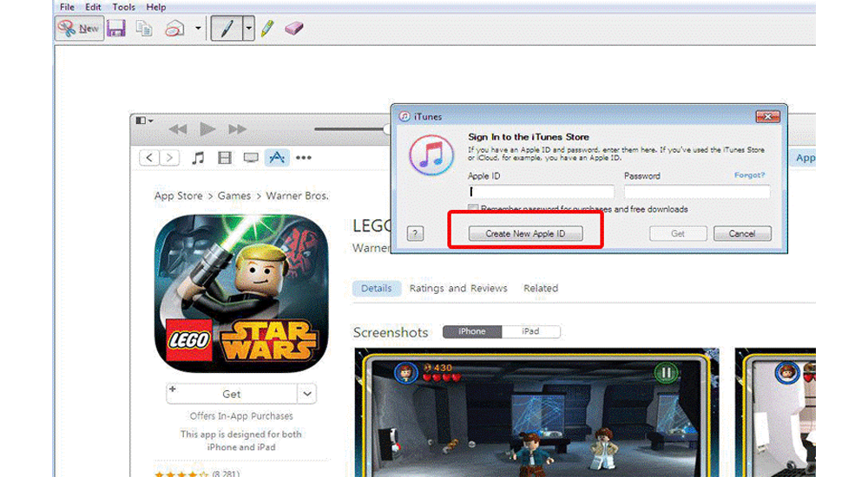Click into the Apple ID field

click(x=541, y=192)
